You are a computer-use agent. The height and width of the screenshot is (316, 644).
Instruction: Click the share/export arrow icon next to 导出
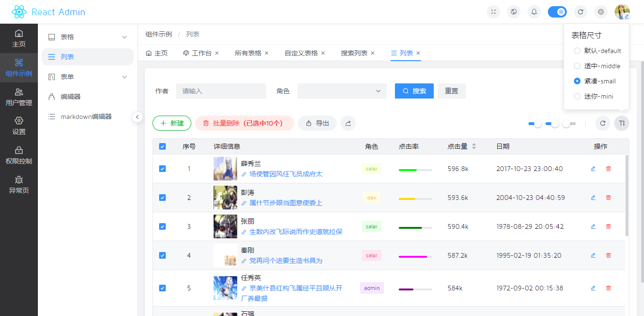pyautogui.click(x=348, y=123)
